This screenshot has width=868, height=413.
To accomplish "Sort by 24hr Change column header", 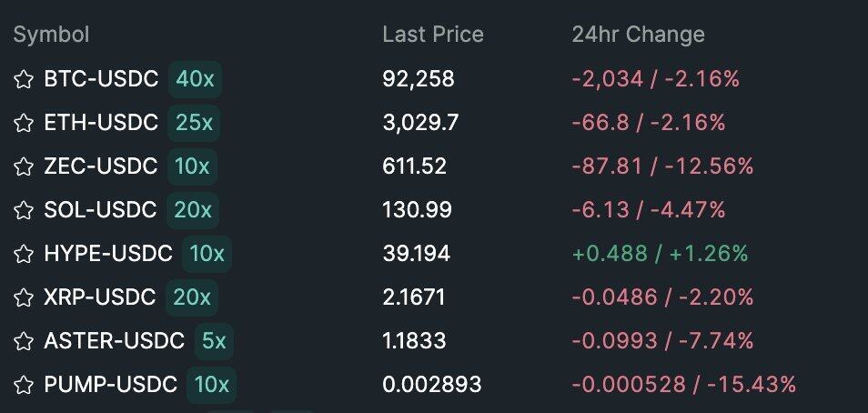I will click(x=638, y=35).
